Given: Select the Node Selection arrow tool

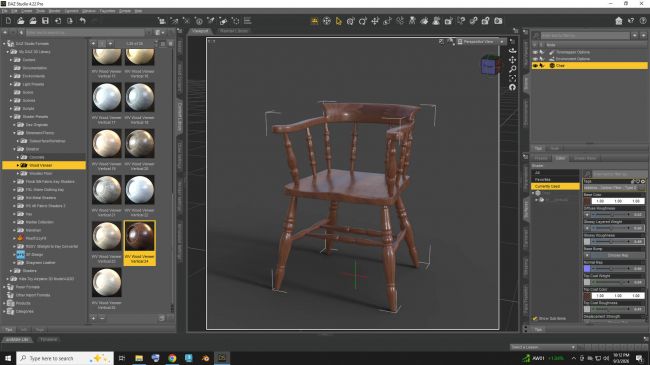Looking at the screenshot, I should 339,21.
